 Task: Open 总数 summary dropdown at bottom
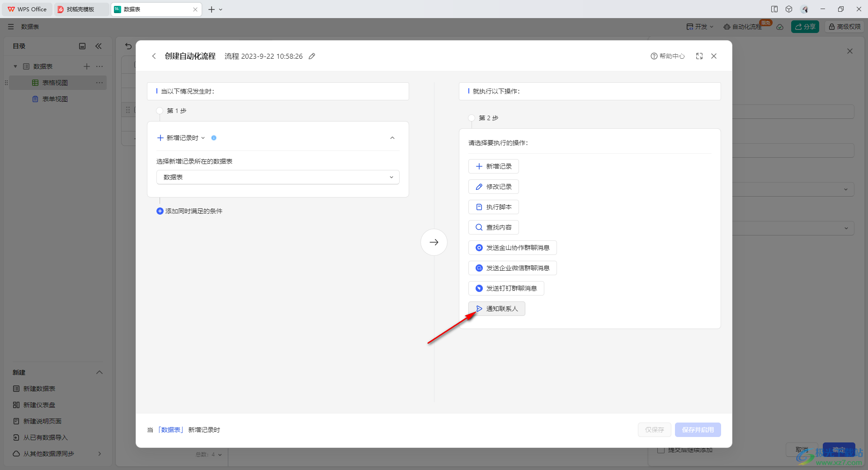point(208,454)
